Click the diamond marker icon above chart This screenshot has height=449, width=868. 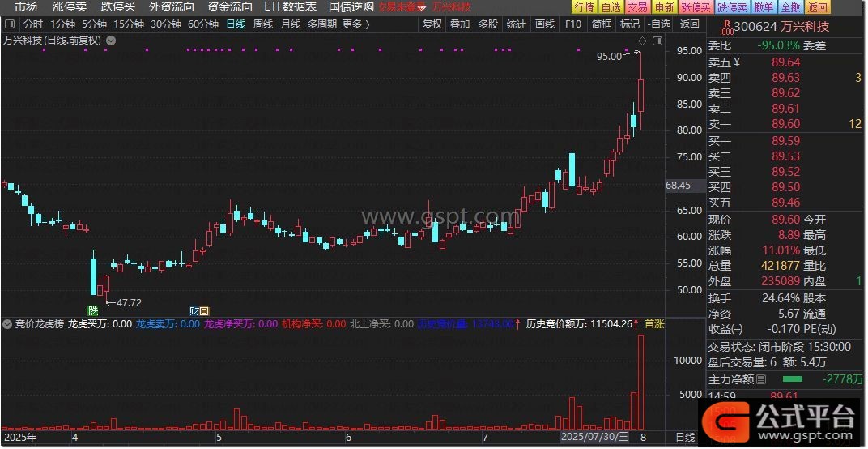[x=642, y=41]
